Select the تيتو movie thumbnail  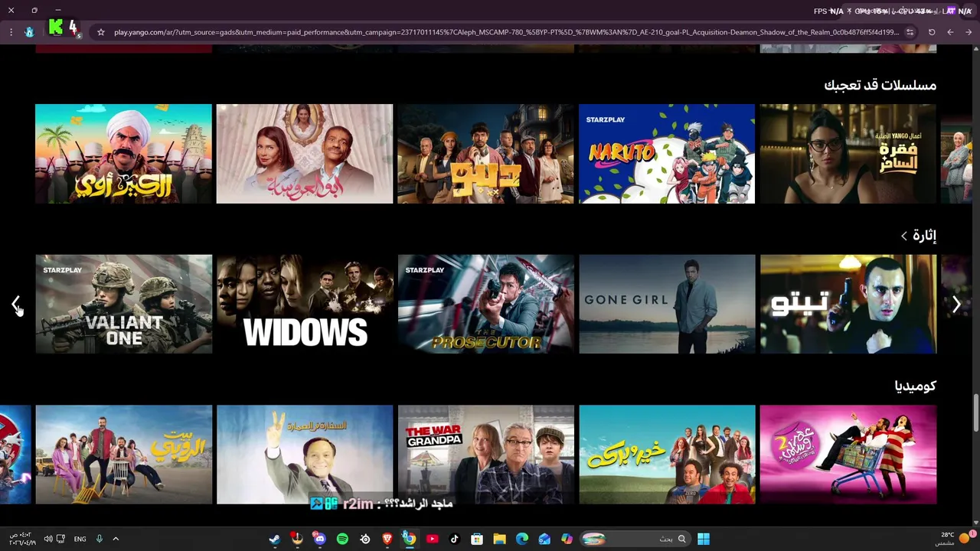(848, 304)
